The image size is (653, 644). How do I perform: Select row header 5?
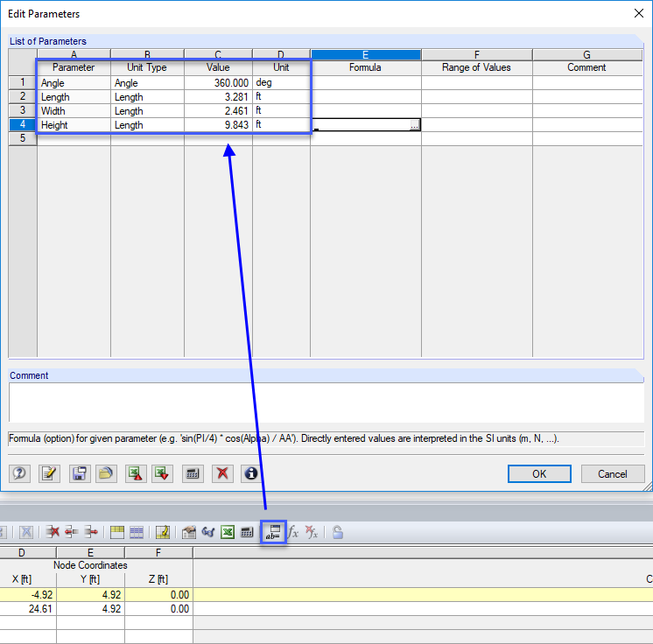click(23, 138)
